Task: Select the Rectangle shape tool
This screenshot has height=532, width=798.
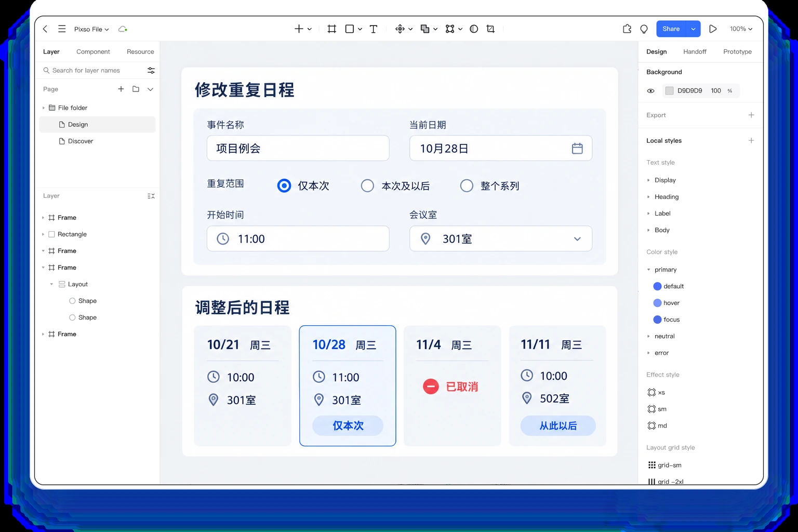Action: (350, 29)
